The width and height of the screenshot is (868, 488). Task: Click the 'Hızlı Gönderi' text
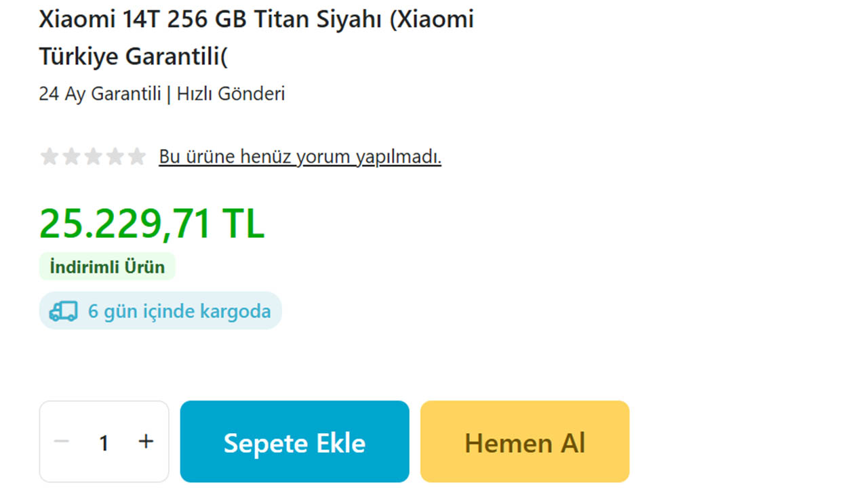click(x=231, y=94)
